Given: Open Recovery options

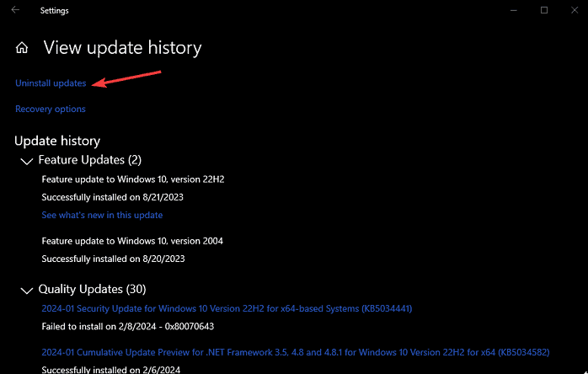Looking at the screenshot, I should coord(51,109).
